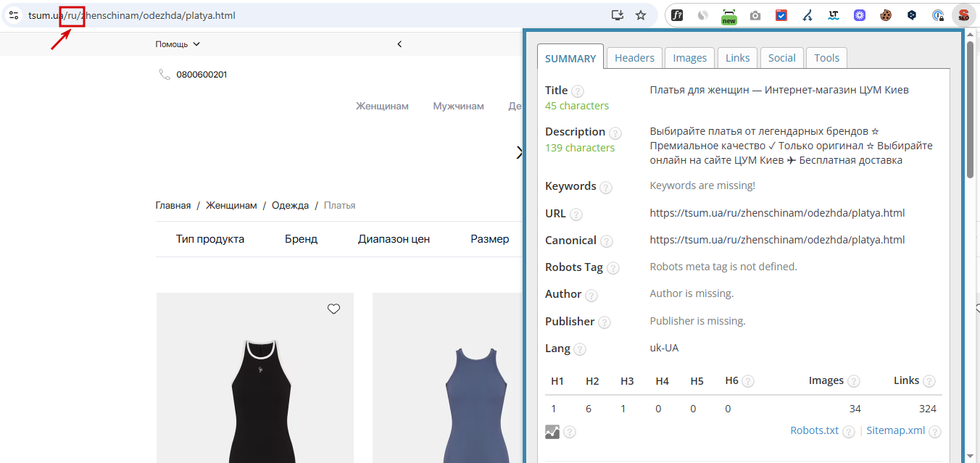Click the help icon next to Description
Screen dimensions: 980x463
click(x=615, y=133)
